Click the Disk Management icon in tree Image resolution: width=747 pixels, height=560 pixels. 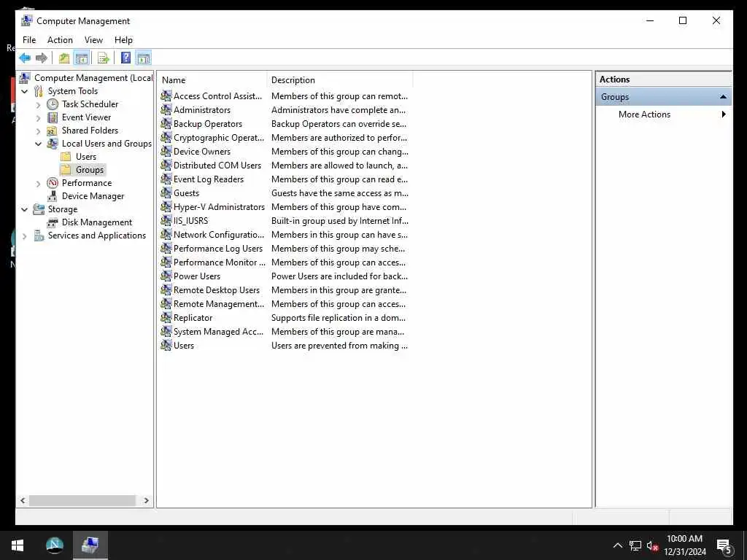click(53, 222)
